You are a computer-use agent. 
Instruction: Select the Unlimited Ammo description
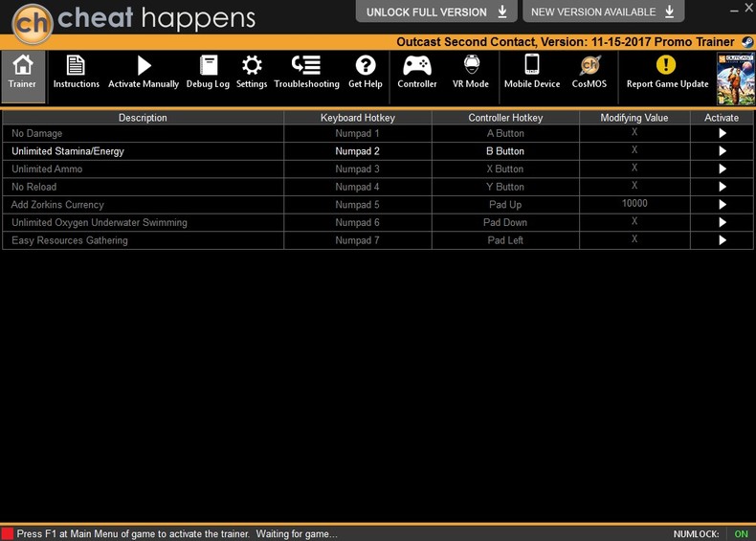tap(47, 169)
